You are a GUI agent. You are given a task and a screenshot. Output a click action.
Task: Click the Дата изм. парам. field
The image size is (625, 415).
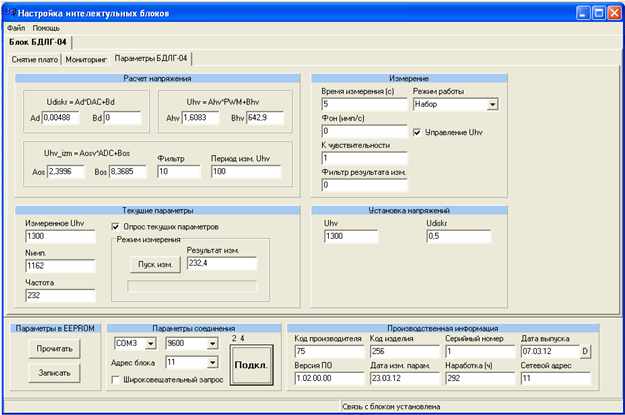click(405, 378)
